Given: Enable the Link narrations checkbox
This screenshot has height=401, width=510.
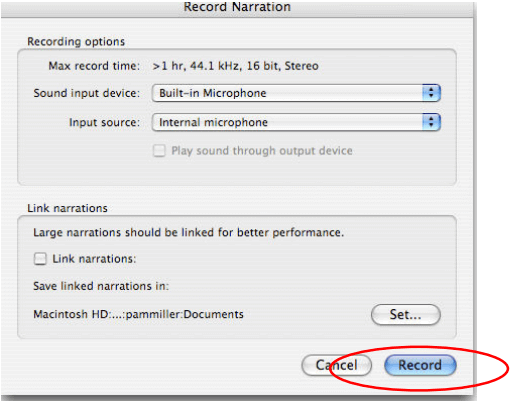Looking at the screenshot, I should pos(40,259).
